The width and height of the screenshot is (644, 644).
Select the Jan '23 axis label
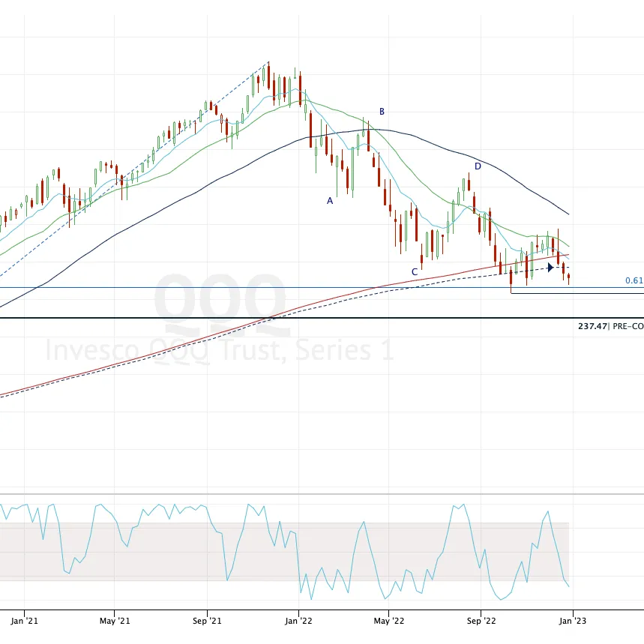[573, 621]
